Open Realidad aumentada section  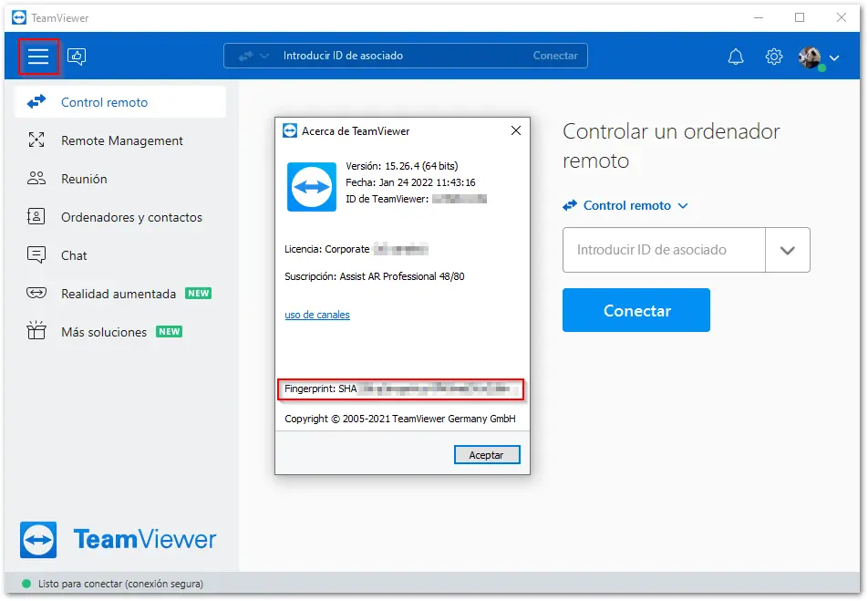[120, 293]
